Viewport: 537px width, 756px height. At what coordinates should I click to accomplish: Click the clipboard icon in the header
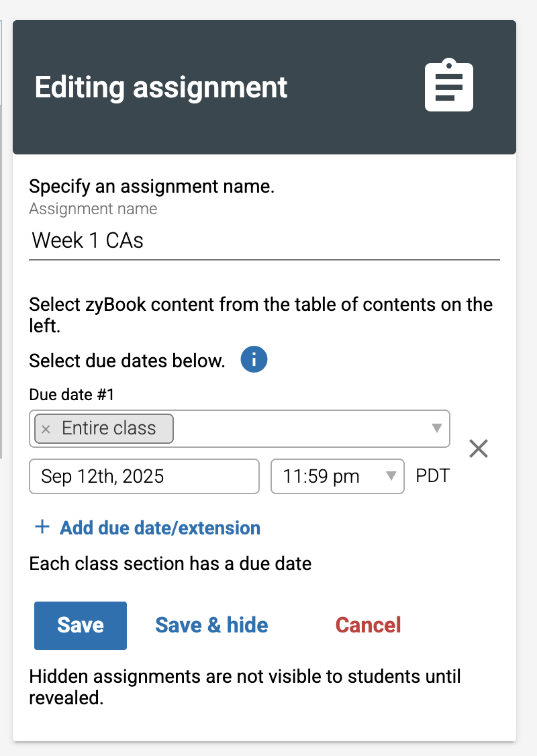(449, 85)
